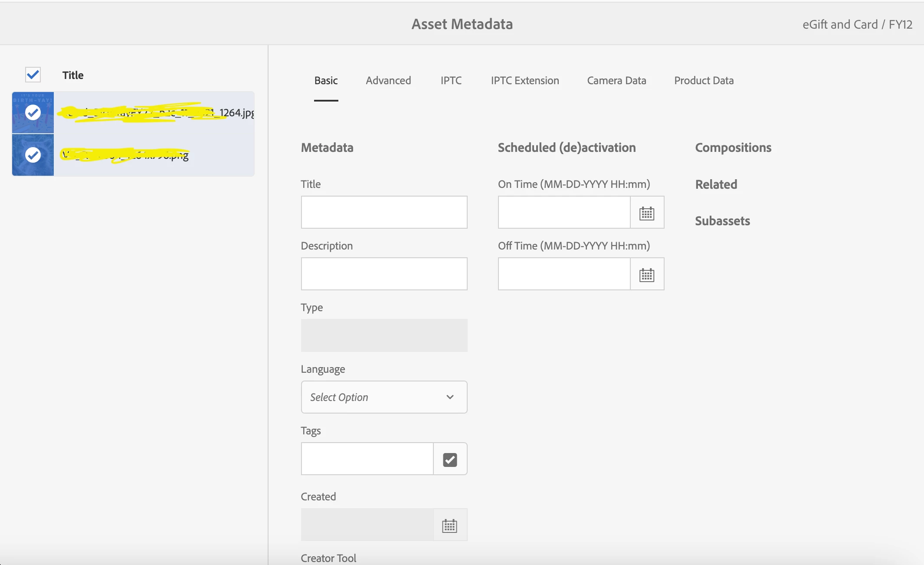Click the On Time date input field
Viewport: 924px width, 565px height.
[564, 212]
